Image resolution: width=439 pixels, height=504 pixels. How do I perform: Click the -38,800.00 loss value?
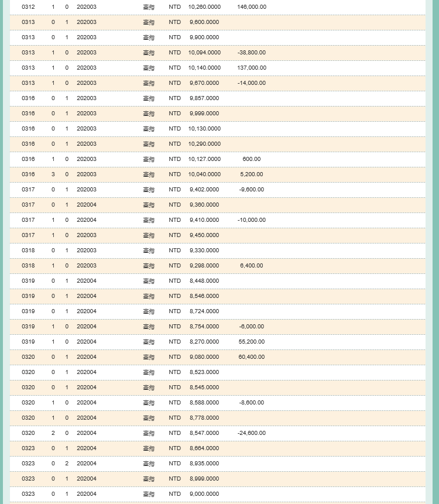(x=252, y=53)
